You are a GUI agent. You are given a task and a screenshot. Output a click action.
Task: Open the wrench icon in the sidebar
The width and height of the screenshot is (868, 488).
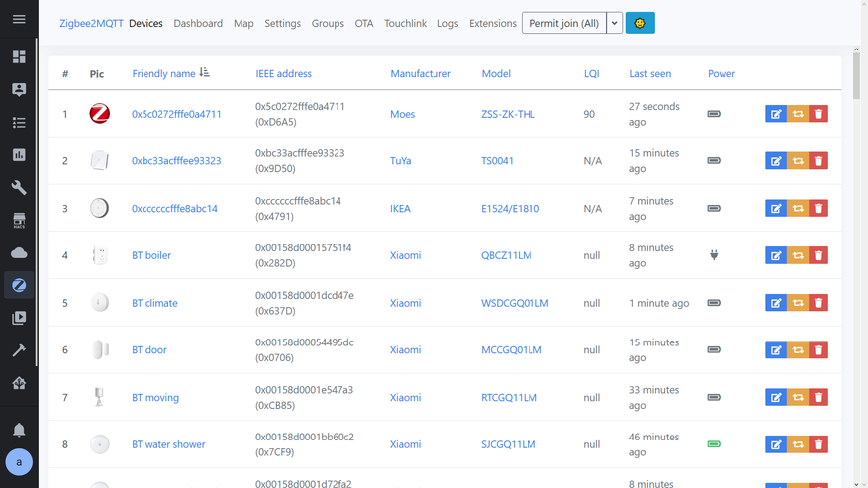19,188
